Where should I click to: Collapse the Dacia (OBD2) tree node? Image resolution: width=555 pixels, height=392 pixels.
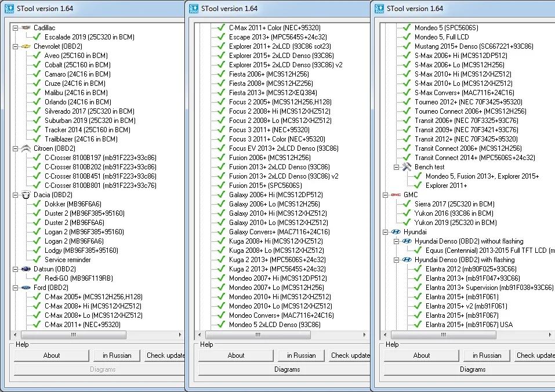15,195
